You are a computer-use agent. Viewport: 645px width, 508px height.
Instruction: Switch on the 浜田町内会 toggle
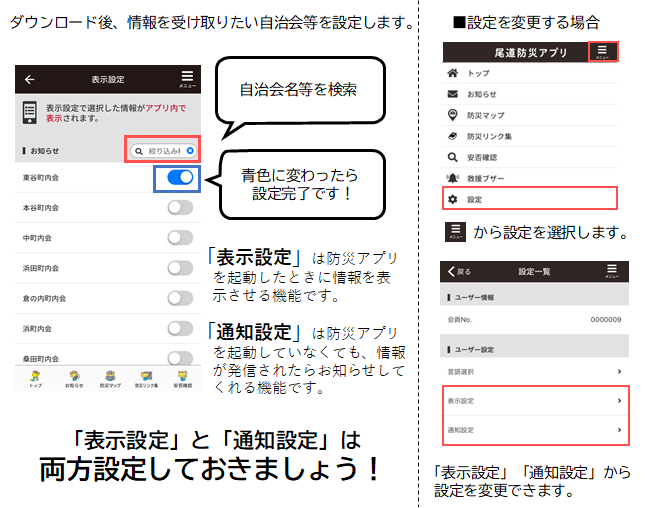coord(180,268)
